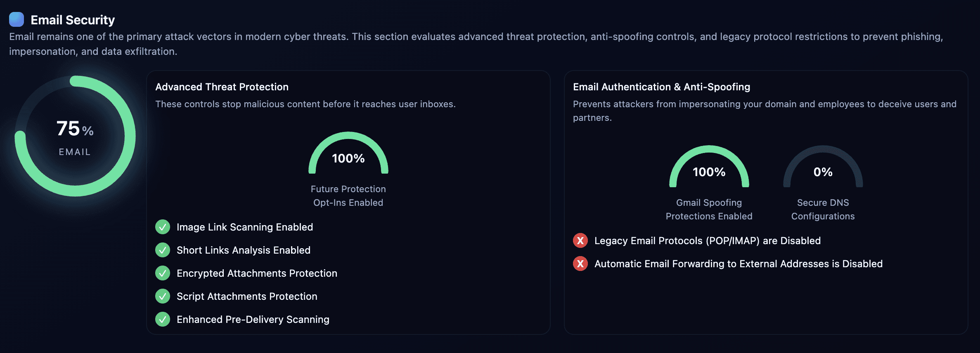Screen dimensions: 980x353
Task: Click check icon for Encrypted Attachments Protection
Action: (x=163, y=273)
